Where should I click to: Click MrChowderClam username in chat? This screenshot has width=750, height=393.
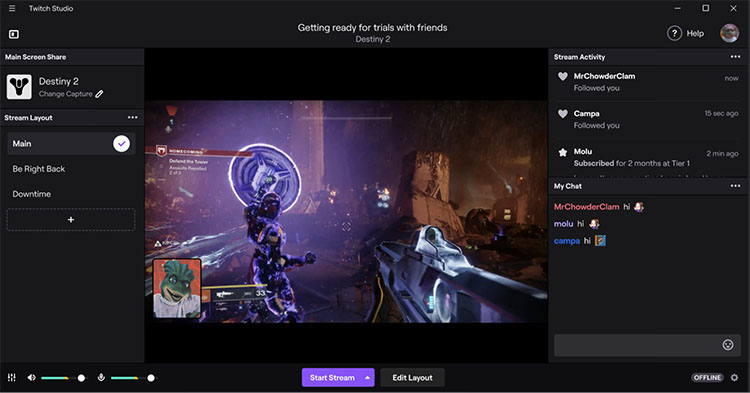(x=586, y=207)
